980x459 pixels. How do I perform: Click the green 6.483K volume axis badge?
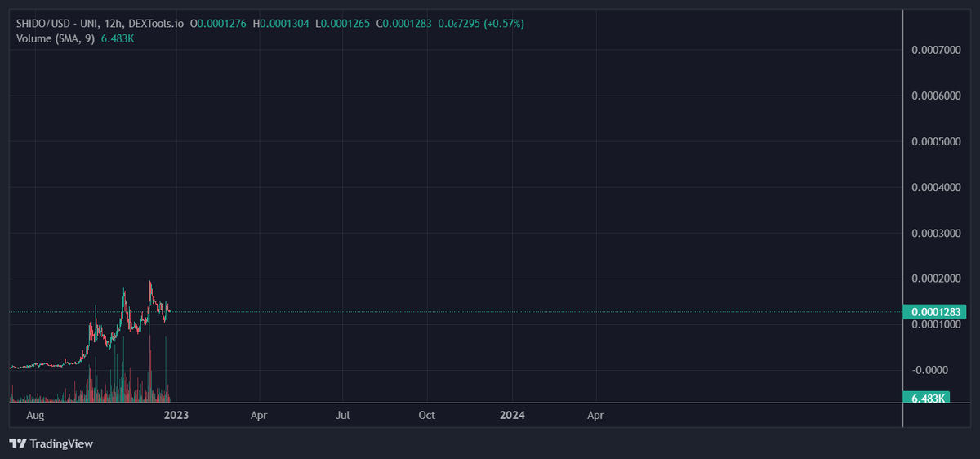click(x=927, y=398)
